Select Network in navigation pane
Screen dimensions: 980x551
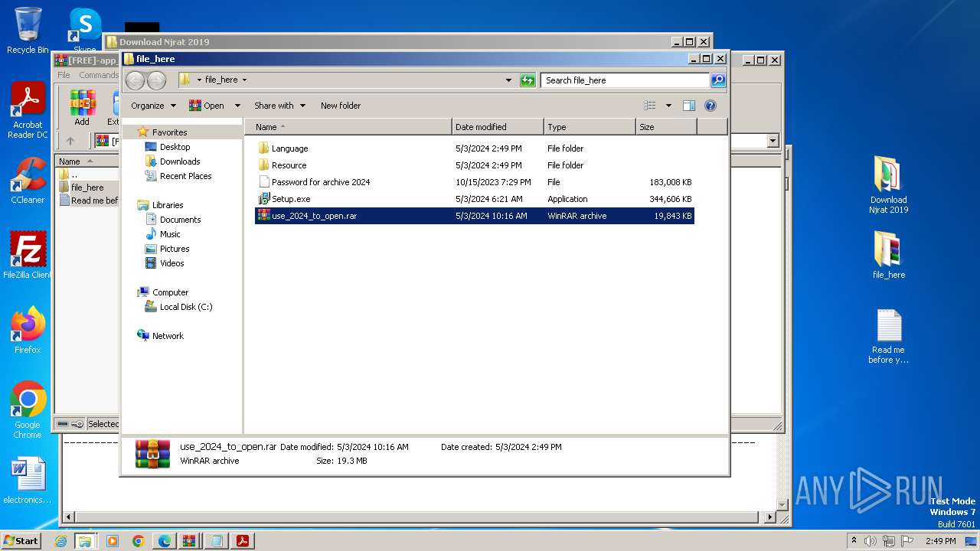pyautogui.click(x=168, y=336)
